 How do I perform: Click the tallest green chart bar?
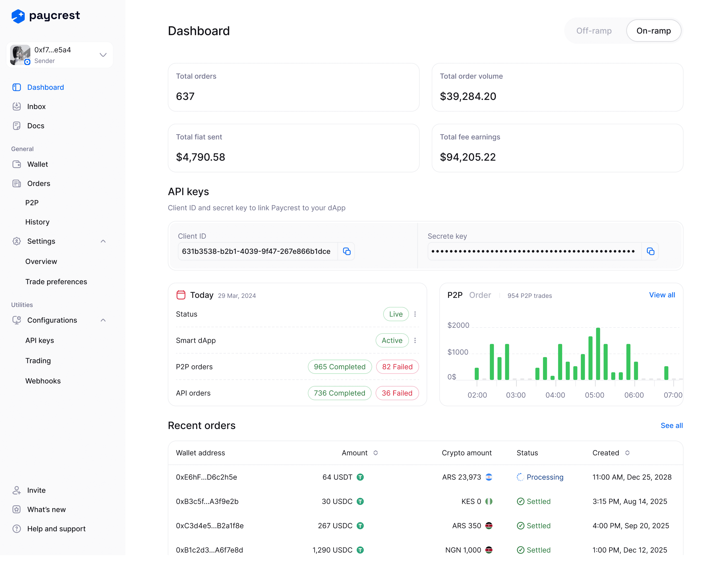pos(598,354)
